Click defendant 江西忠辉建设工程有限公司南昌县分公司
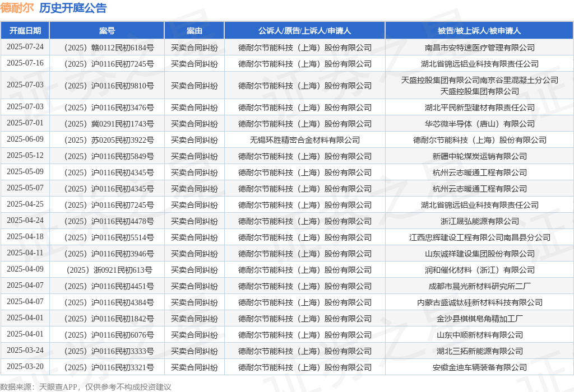 [x=480, y=237]
